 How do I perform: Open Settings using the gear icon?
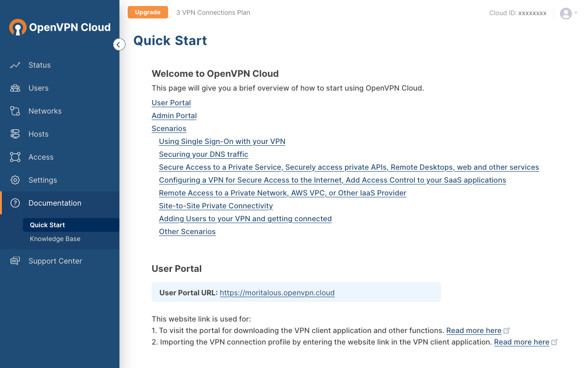pyautogui.click(x=15, y=180)
